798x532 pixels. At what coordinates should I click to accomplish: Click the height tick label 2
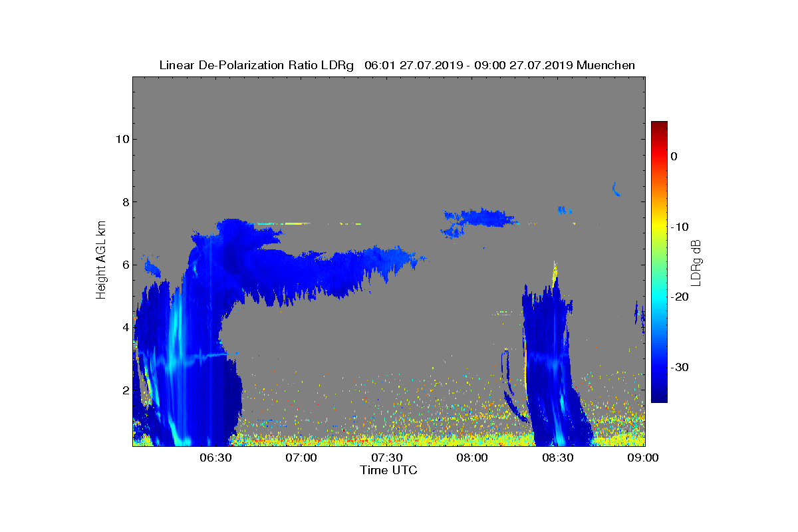point(125,390)
